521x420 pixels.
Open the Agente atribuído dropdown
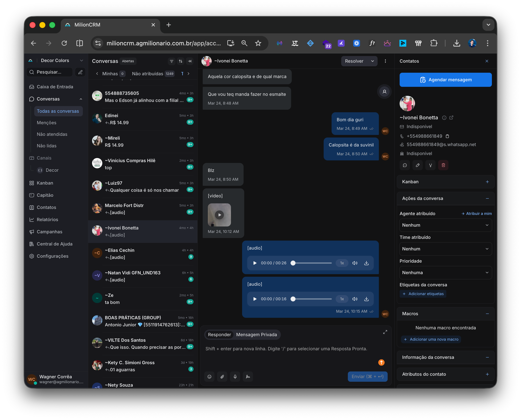click(x=445, y=225)
